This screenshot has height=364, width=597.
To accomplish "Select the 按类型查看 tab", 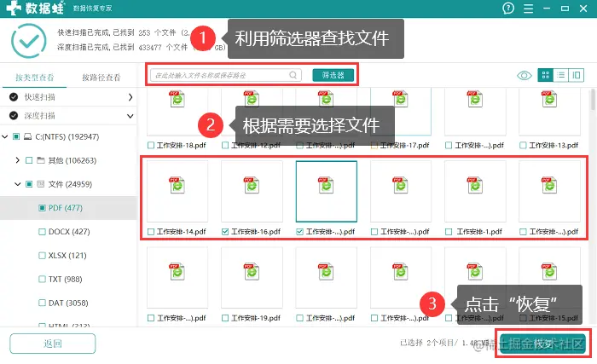I will tap(34, 78).
